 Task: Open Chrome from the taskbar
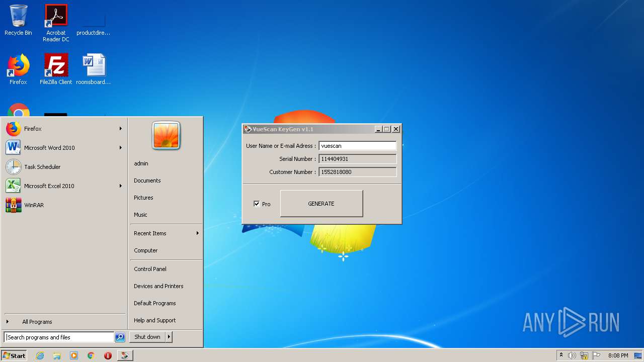pyautogui.click(x=91, y=355)
